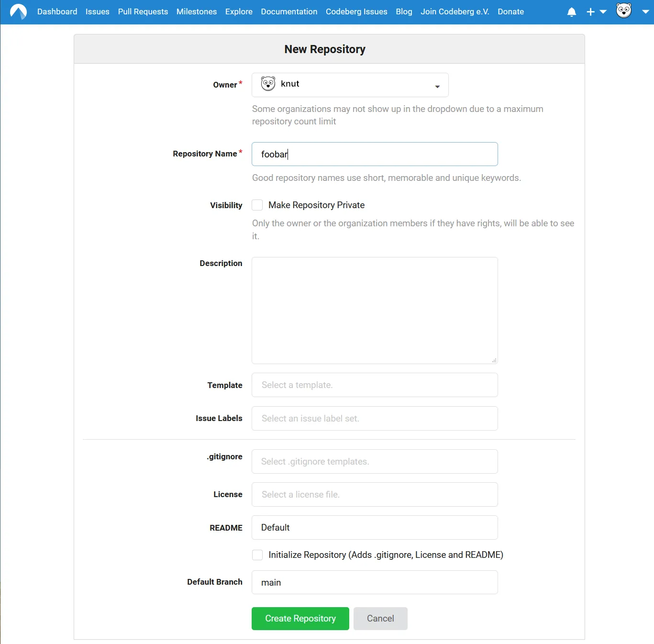Open the Owner dropdown showing knut
The height and width of the screenshot is (644, 654).
tap(350, 85)
